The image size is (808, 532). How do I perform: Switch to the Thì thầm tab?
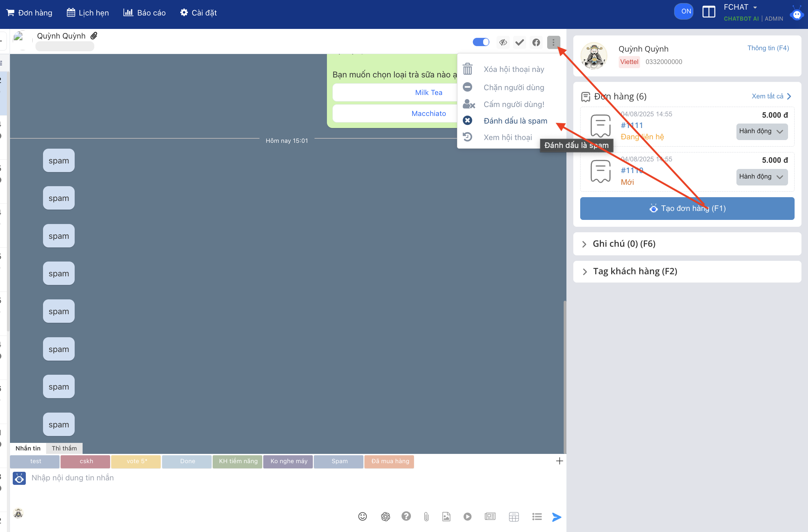[64, 448]
